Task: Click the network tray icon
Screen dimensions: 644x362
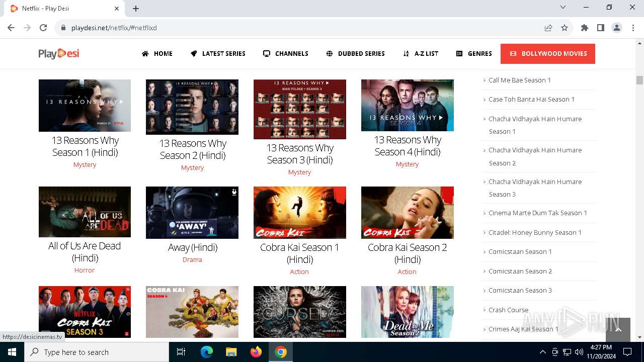Action: [567, 352]
